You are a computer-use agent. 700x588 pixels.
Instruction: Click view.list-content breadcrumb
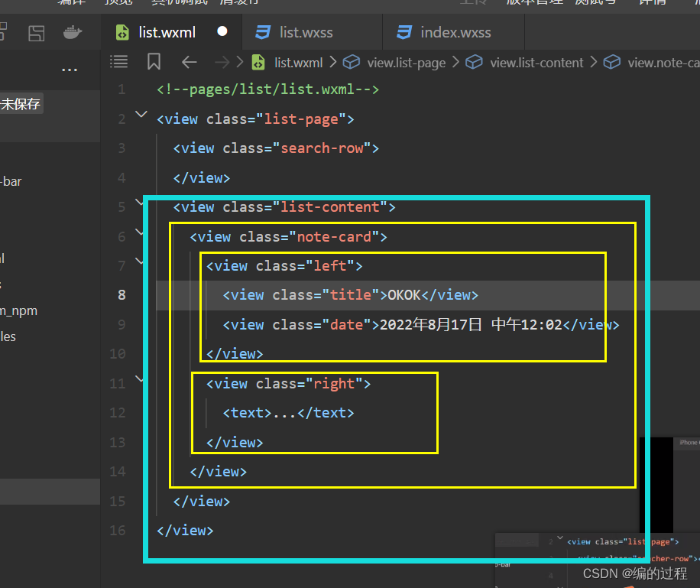click(x=536, y=63)
